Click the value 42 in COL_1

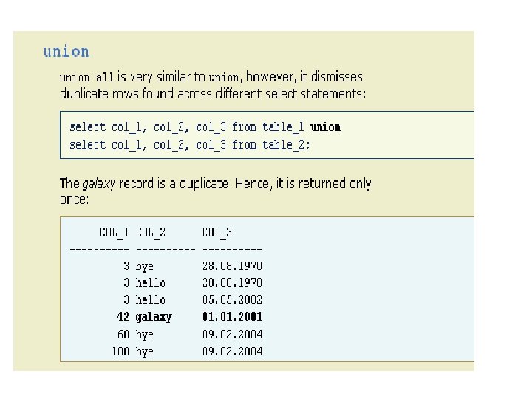tap(123, 317)
